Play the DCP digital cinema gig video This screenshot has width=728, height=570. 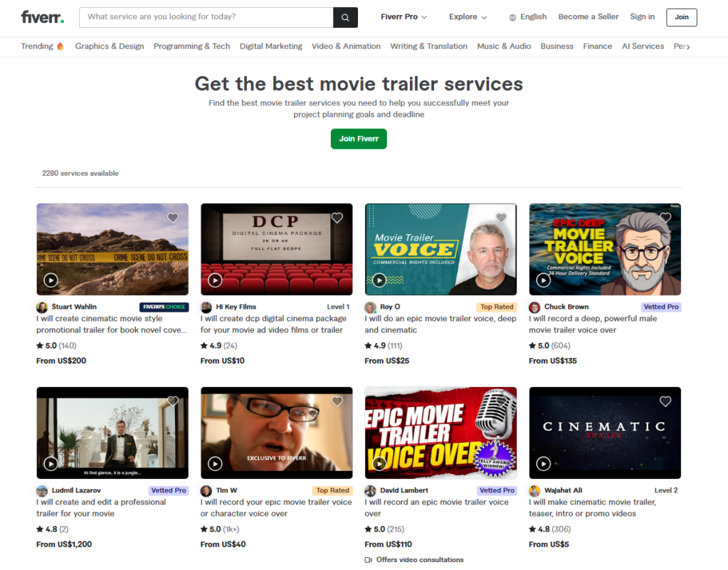[215, 280]
